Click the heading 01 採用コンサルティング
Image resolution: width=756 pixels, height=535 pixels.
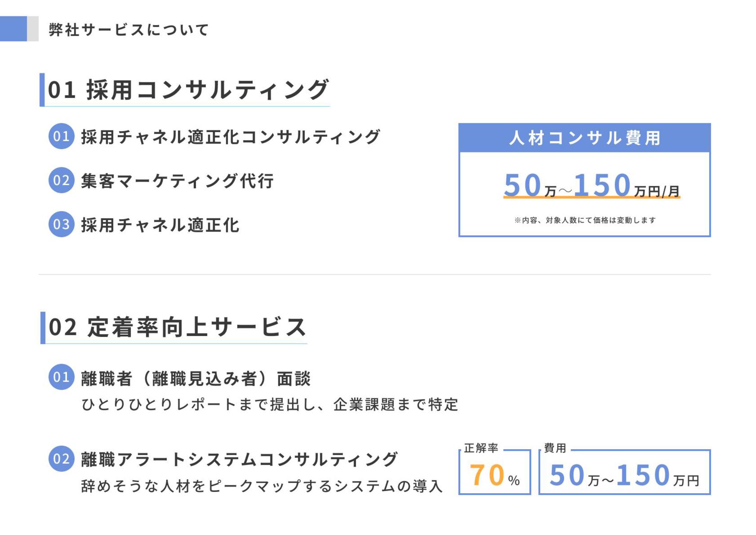click(188, 90)
